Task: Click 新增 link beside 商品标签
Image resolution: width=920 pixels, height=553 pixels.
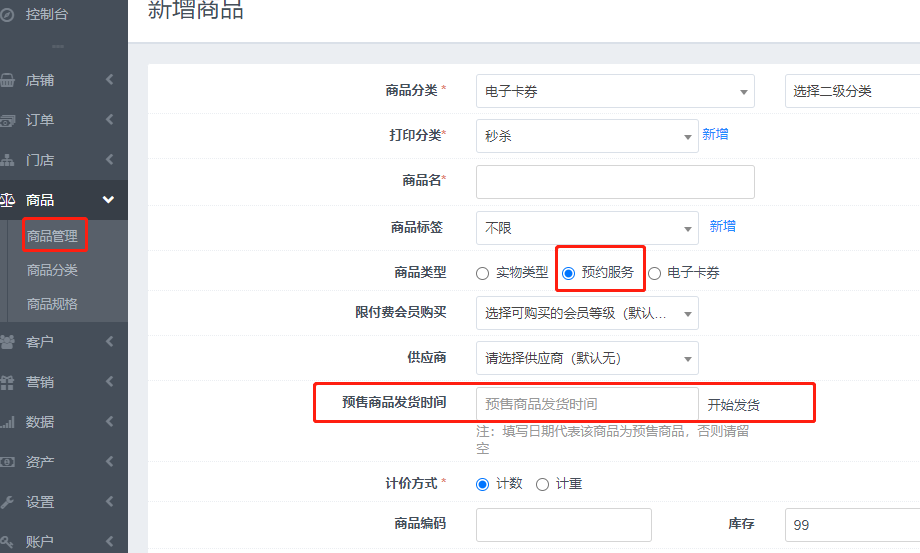Action: [x=722, y=226]
